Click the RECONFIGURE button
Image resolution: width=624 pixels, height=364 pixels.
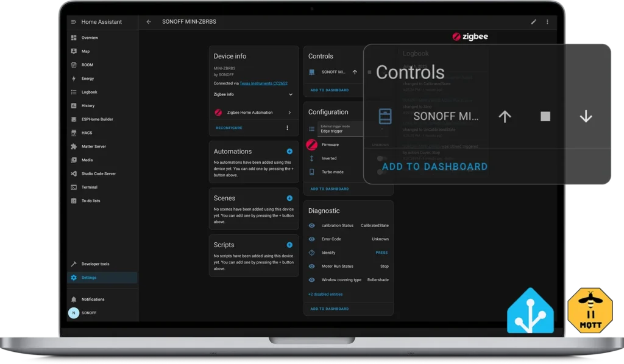[x=229, y=128]
